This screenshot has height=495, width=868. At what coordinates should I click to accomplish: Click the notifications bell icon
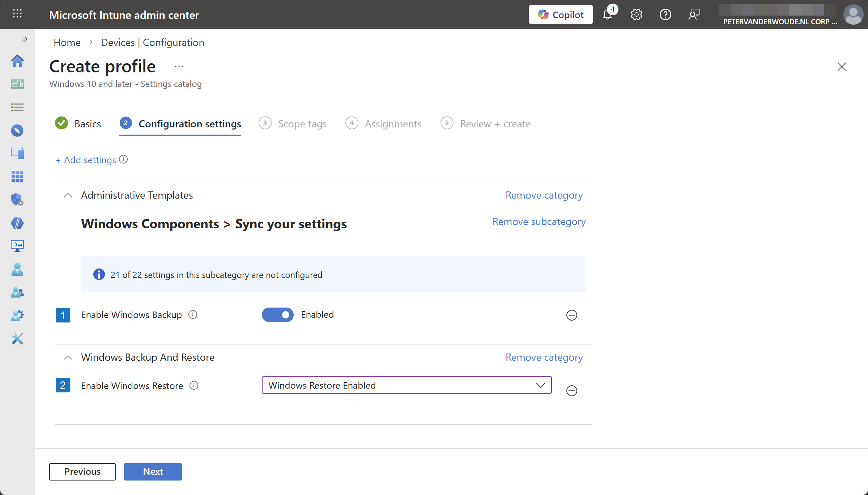pos(608,14)
